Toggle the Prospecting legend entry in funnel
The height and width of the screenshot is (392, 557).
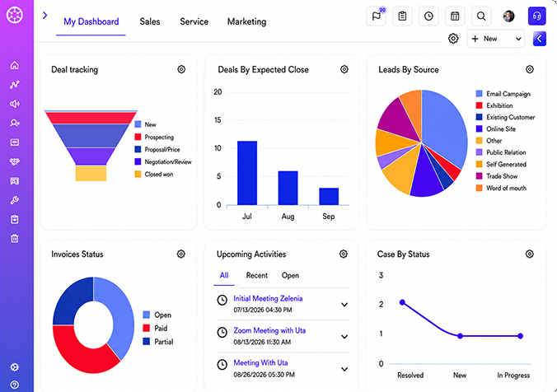click(154, 137)
